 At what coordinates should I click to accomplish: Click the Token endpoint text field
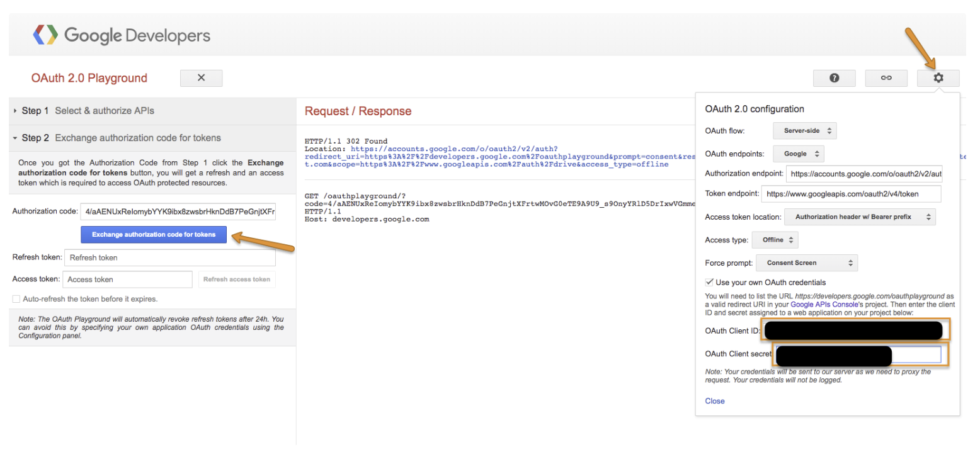pos(851,194)
